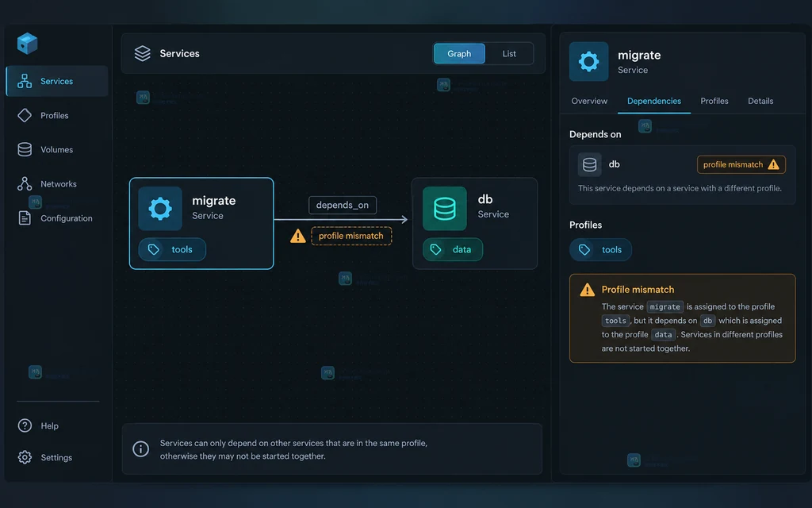Click the tag icon in migrate node's tools chip

(153, 249)
